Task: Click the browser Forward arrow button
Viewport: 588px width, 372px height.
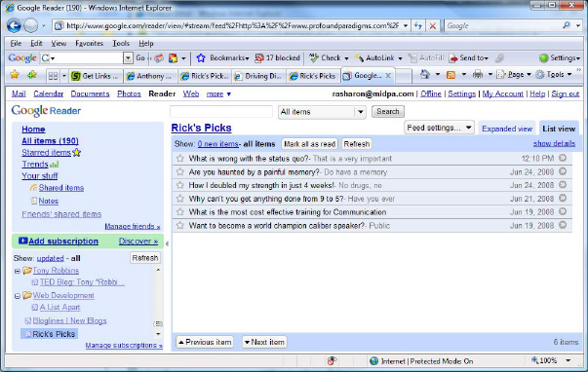Action: 31,26
